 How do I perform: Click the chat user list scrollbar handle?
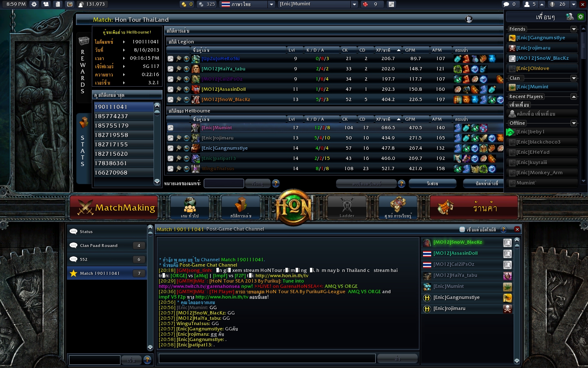517,246
